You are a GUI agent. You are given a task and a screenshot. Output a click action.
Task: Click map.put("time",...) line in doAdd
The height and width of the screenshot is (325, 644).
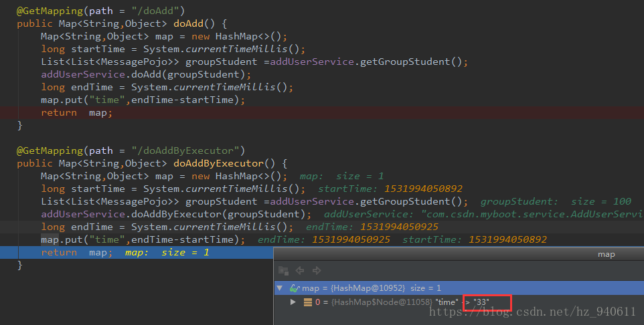[143, 100]
